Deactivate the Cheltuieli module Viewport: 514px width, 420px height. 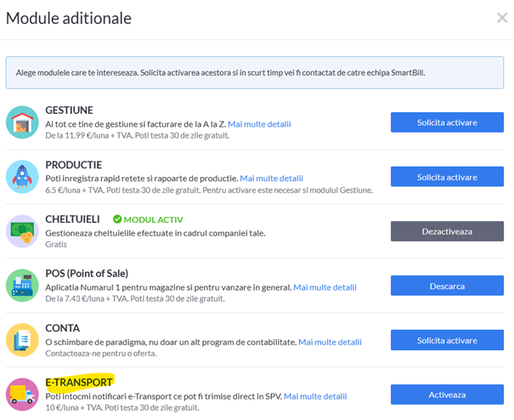[447, 231]
